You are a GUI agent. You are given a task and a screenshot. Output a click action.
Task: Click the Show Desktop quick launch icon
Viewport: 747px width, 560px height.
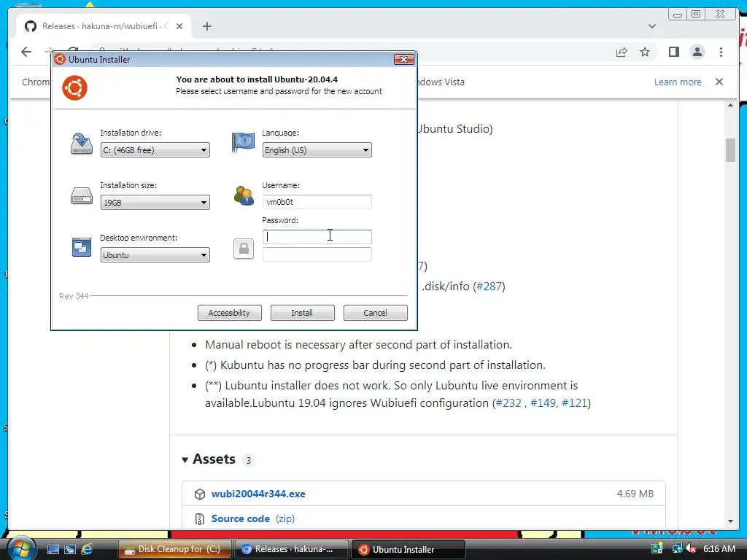(53, 549)
